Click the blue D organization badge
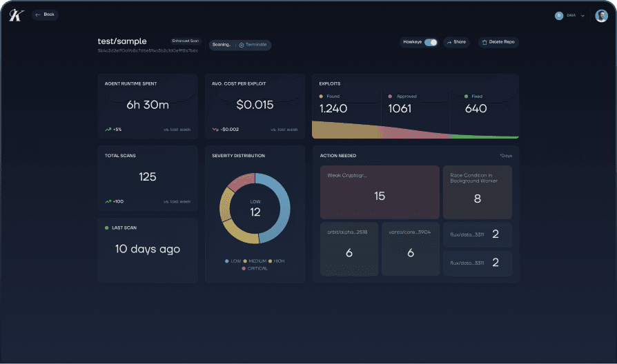 [x=559, y=16]
